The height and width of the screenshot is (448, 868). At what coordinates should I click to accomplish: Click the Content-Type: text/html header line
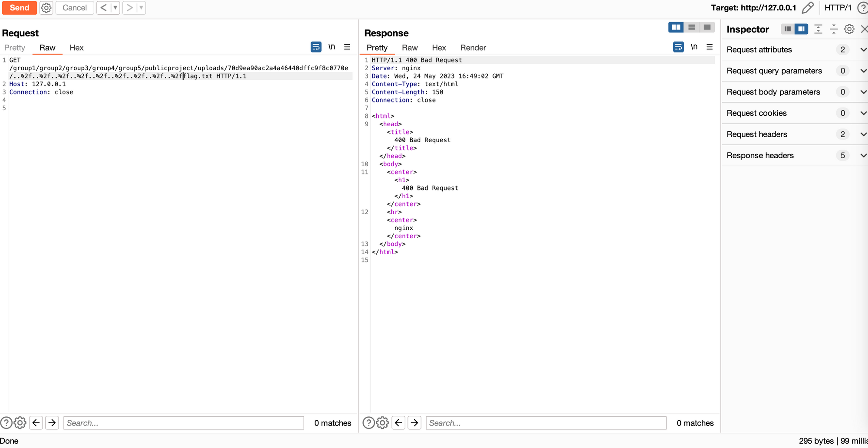(415, 84)
